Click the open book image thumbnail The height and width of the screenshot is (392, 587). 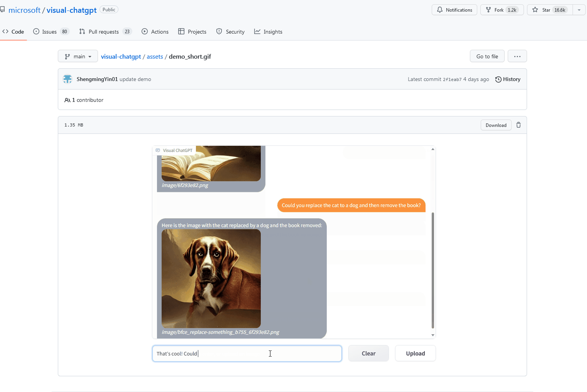(x=211, y=164)
